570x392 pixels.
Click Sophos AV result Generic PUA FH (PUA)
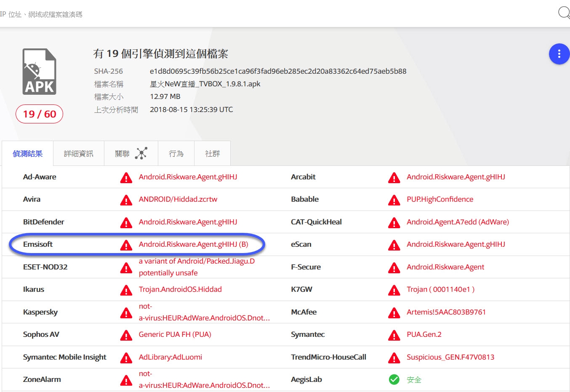click(x=175, y=334)
